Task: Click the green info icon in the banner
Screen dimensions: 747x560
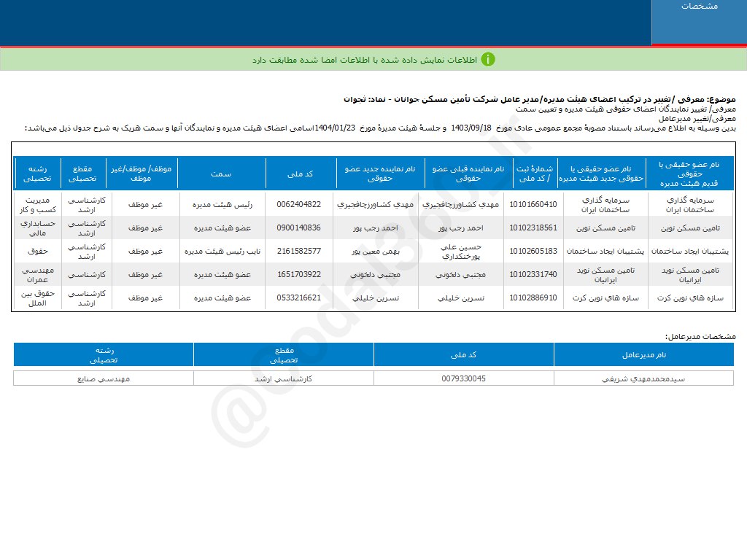Action: coord(488,60)
